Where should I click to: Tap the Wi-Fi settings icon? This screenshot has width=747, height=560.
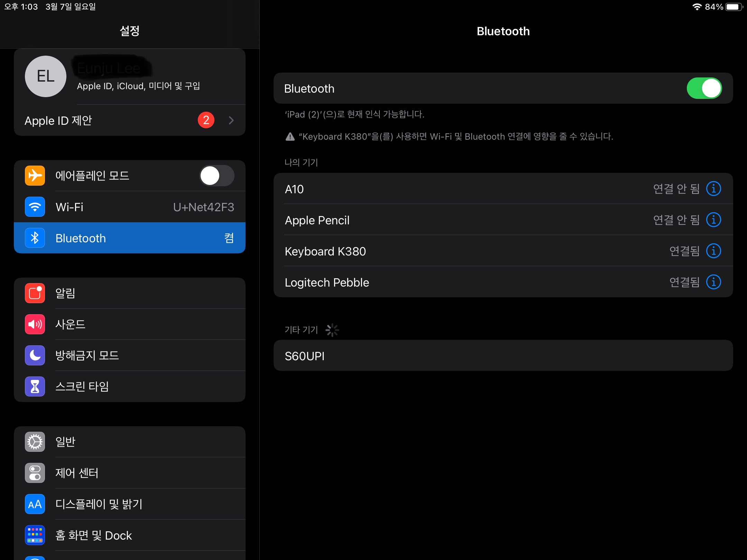(x=35, y=207)
